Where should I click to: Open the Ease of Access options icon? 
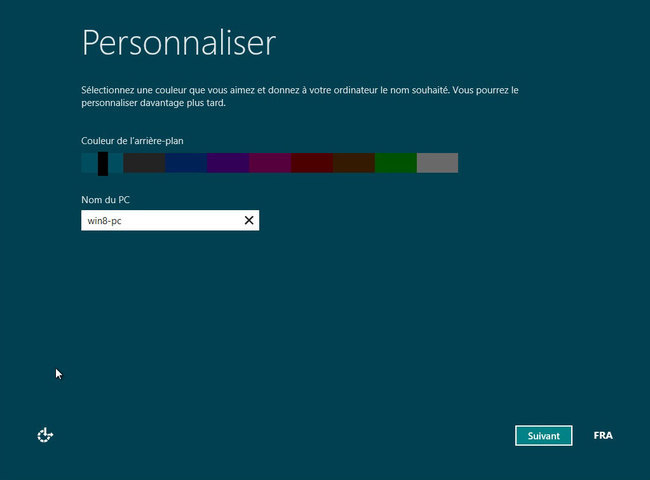pyautogui.click(x=45, y=435)
